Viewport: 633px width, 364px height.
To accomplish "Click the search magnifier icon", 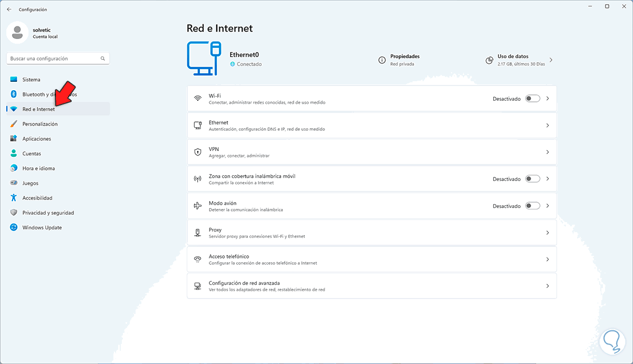I will point(103,59).
